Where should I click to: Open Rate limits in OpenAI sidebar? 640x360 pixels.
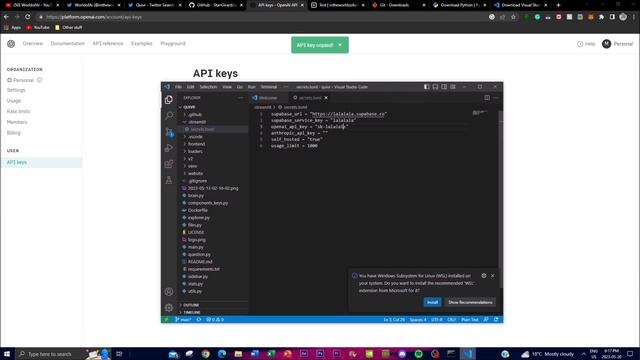18,111
